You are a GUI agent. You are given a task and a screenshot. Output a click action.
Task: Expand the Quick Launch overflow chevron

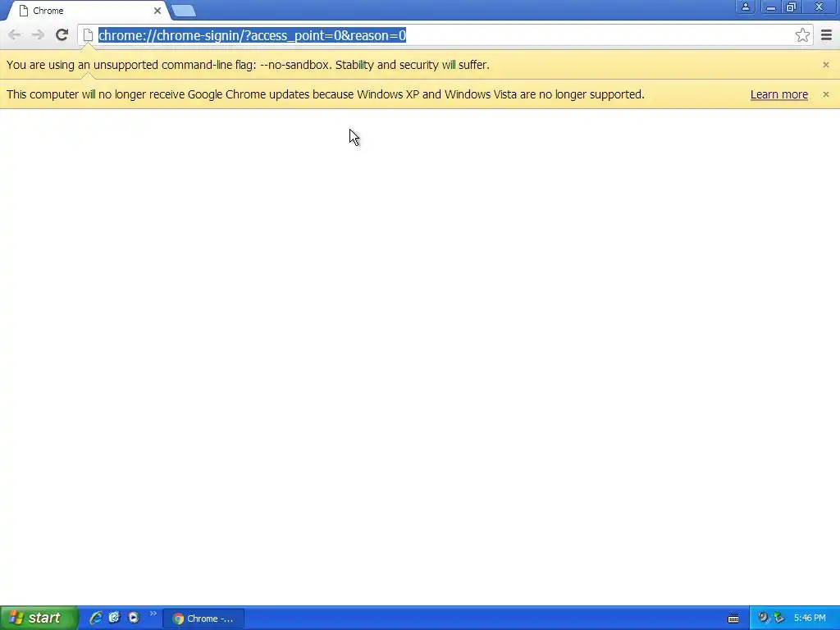(x=153, y=614)
